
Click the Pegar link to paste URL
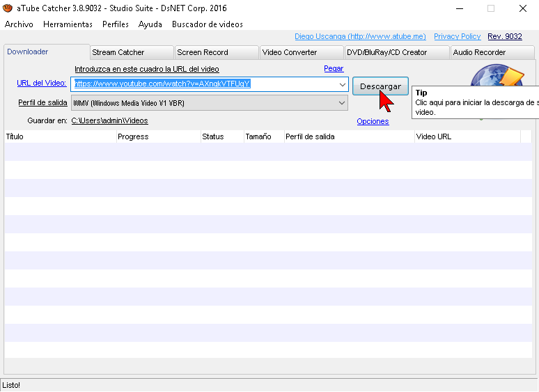[334, 68]
